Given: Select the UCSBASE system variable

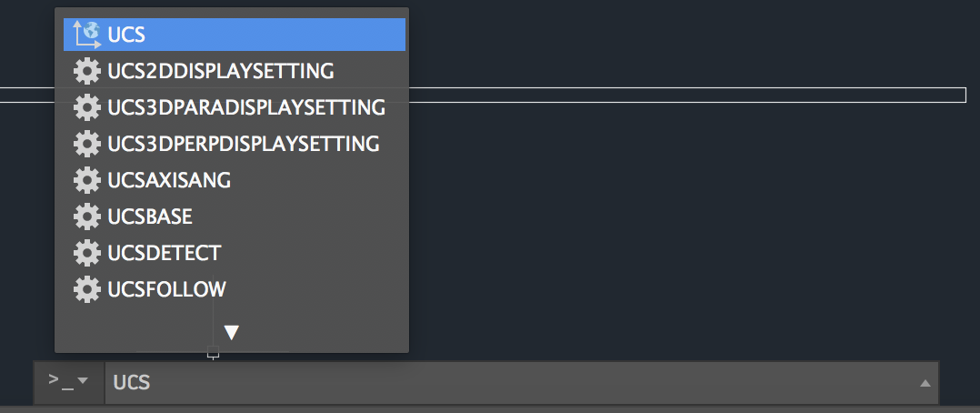Looking at the screenshot, I should click(x=235, y=217).
